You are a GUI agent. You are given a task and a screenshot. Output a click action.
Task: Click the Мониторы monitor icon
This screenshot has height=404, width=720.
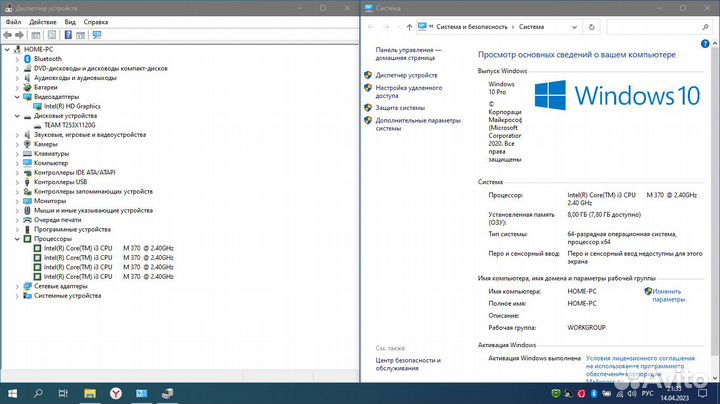pyautogui.click(x=27, y=201)
